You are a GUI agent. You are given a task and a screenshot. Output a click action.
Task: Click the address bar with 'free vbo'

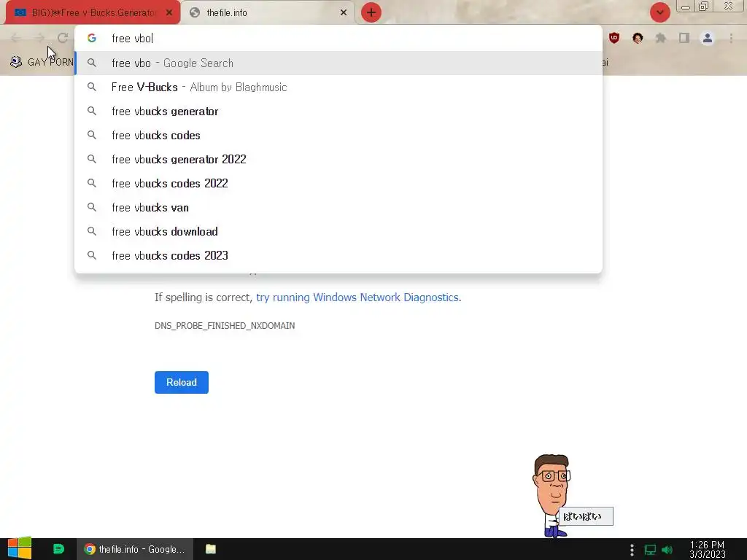[338, 38]
